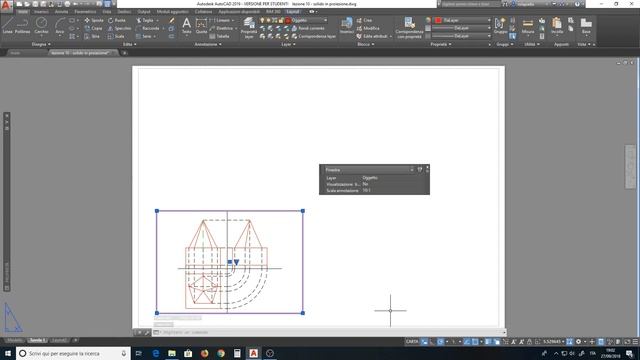Viewport: 640px width, 360px height.
Task: Select the Arco arc tool
Action: pyautogui.click(x=60, y=25)
